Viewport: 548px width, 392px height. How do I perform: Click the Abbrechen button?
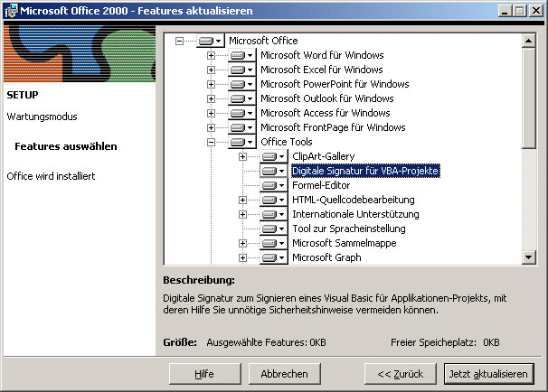[x=285, y=374]
